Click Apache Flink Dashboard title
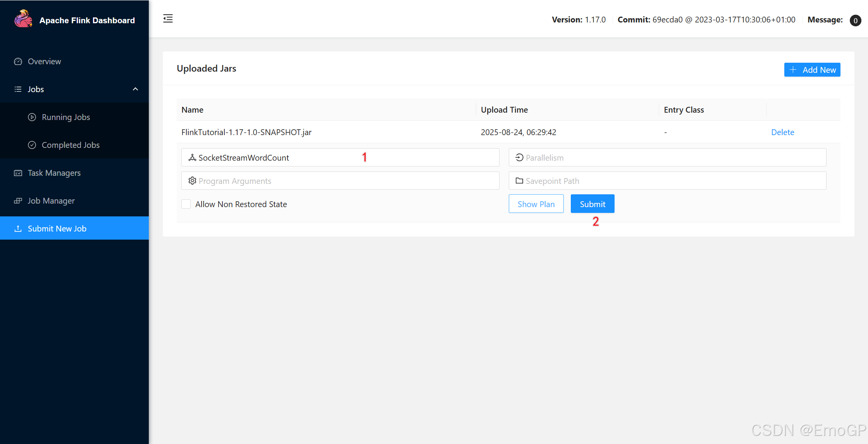868x444 pixels. (87, 21)
